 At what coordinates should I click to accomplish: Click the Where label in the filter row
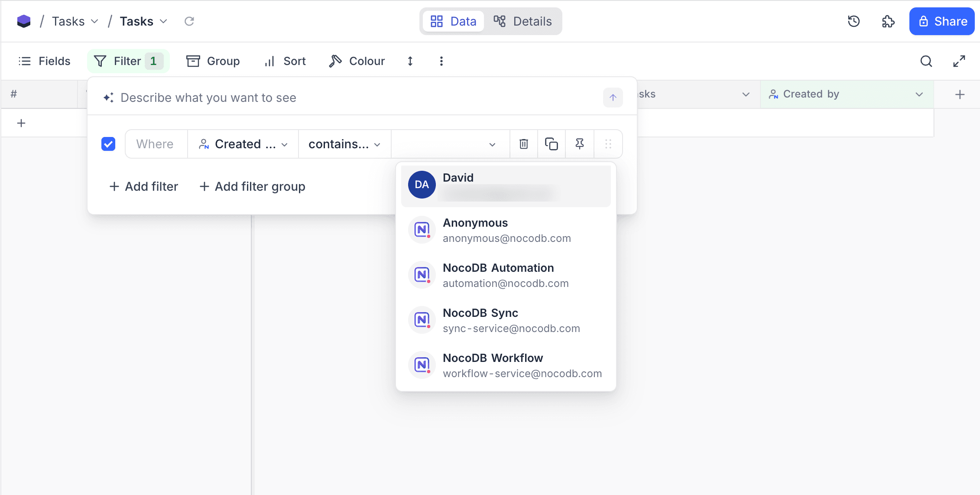[155, 144]
